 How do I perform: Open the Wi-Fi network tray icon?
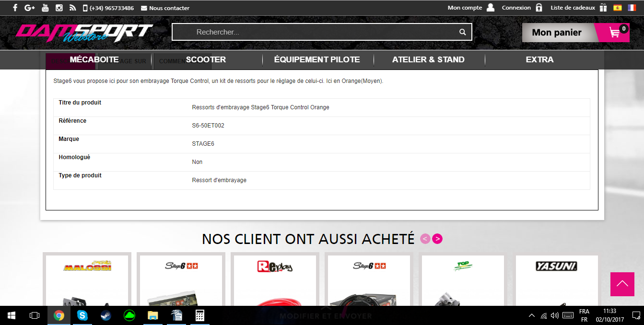(544, 315)
